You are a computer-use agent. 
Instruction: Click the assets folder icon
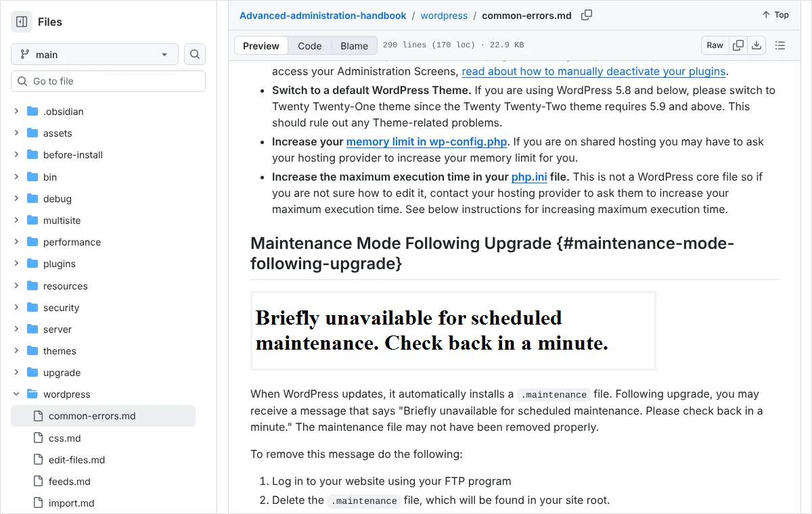point(32,133)
